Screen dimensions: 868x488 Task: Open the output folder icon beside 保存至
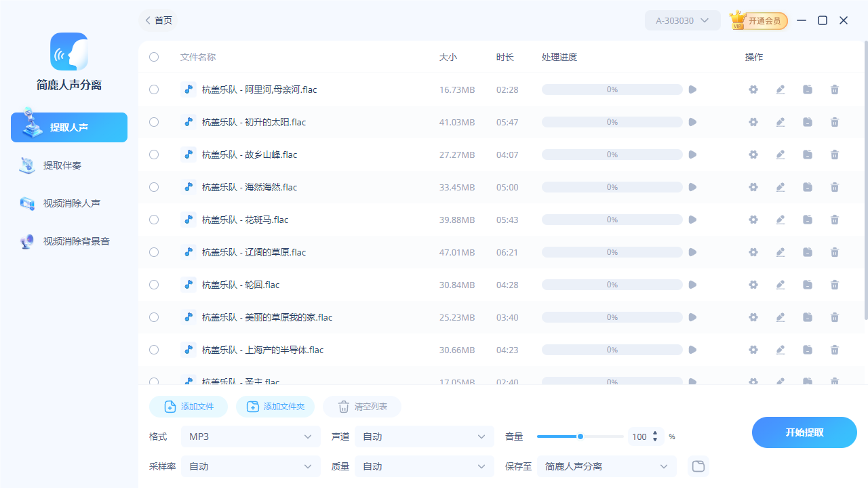coord(698,466)
